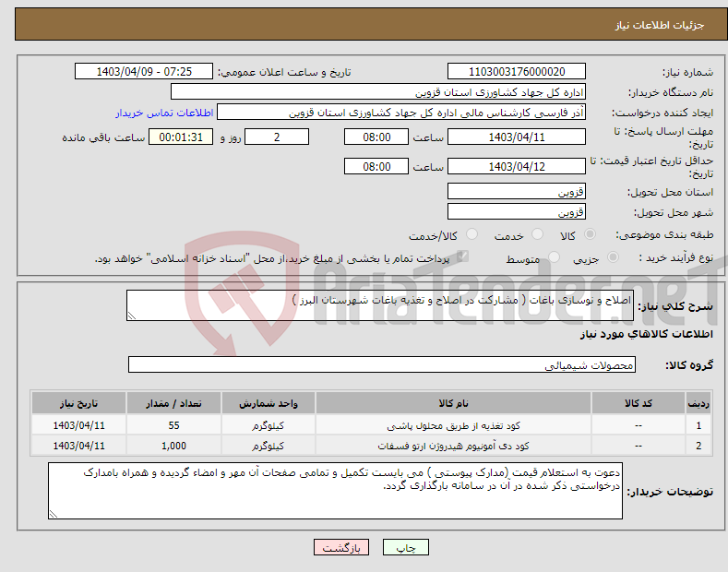This screenshot has height=572, width=728.
Task: Click the چاپ print button
Action: (x=406, y=548)
